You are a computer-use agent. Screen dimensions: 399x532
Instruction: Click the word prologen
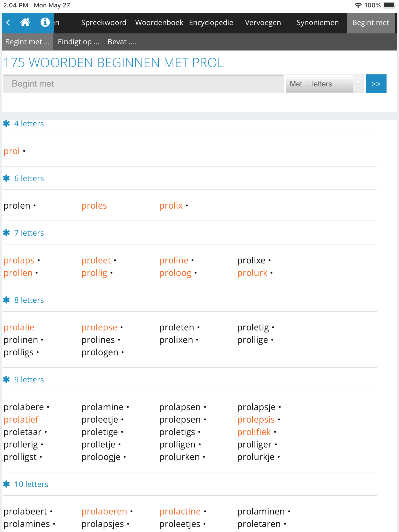coord(100,353)
